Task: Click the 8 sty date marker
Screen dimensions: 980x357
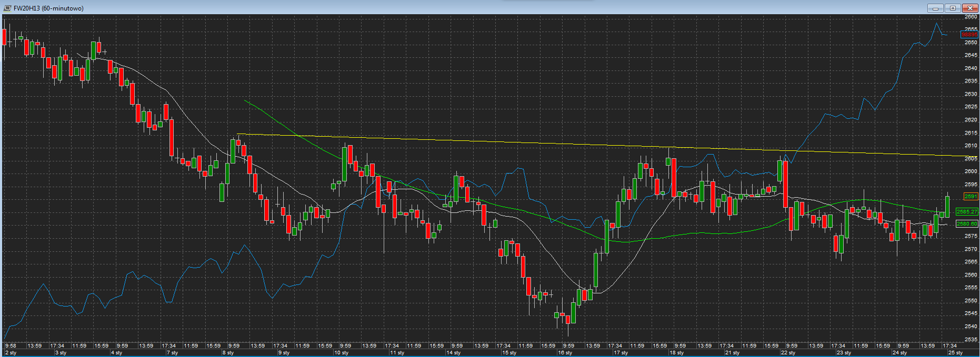Action: [x=228, y=353]
